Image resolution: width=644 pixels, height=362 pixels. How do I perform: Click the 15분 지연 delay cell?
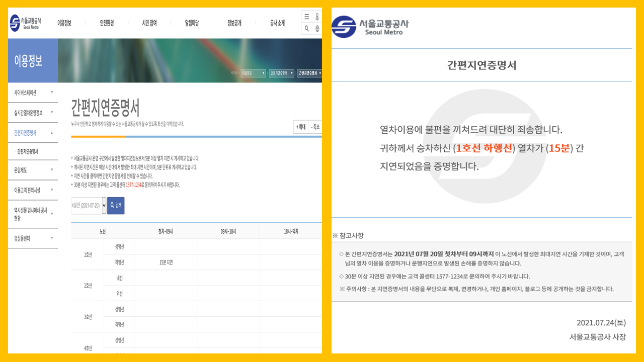click(166, 262)
